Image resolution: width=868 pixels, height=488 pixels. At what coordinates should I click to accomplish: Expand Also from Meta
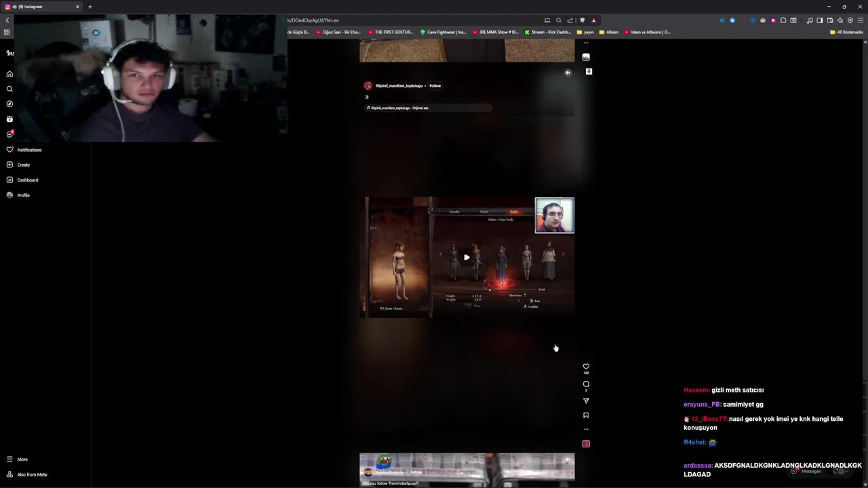click(x=26, y=474)
